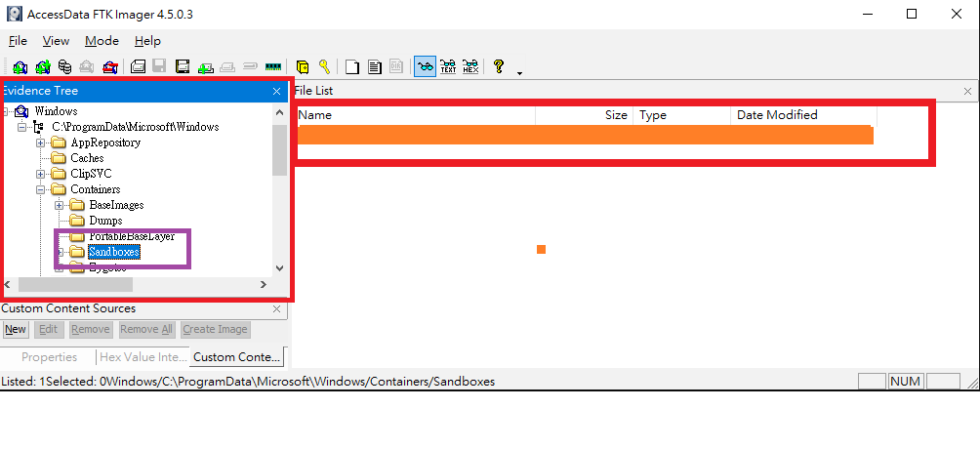This screenshot has width=980, height=449.
Task: Select the Dumps folder
Action: click(x=105, y=221)
